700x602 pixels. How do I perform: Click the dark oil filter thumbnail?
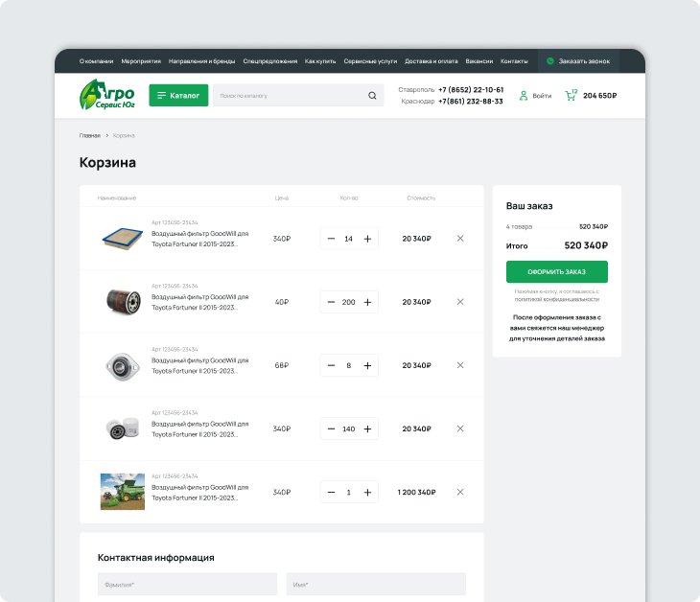click(123, 301)
